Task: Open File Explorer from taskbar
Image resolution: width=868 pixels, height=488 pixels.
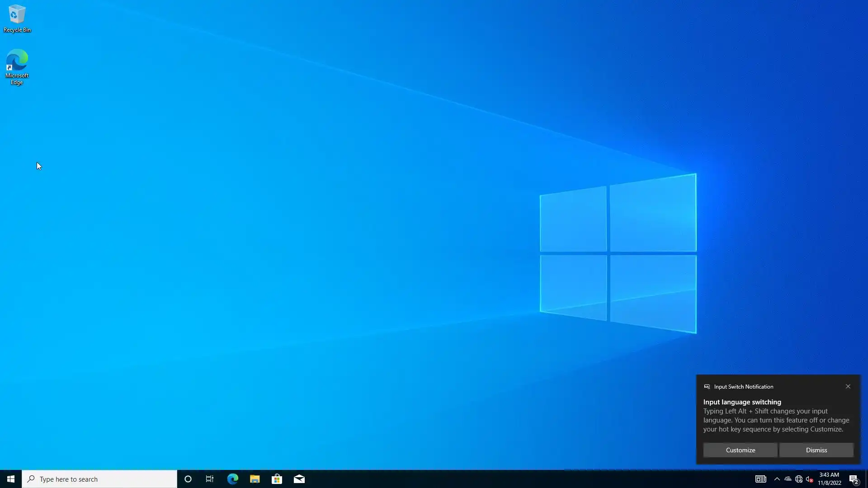Action: (255, 479)
